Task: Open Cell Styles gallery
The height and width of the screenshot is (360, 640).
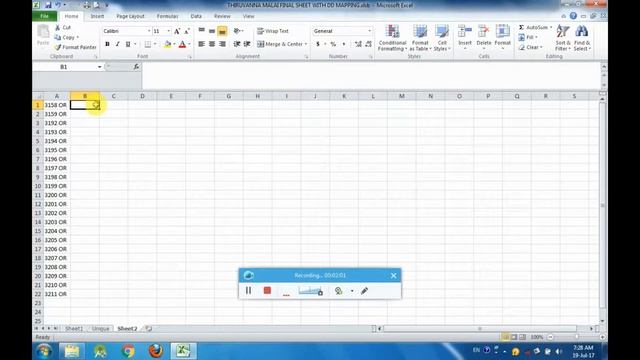Action: tap(442, 38)
